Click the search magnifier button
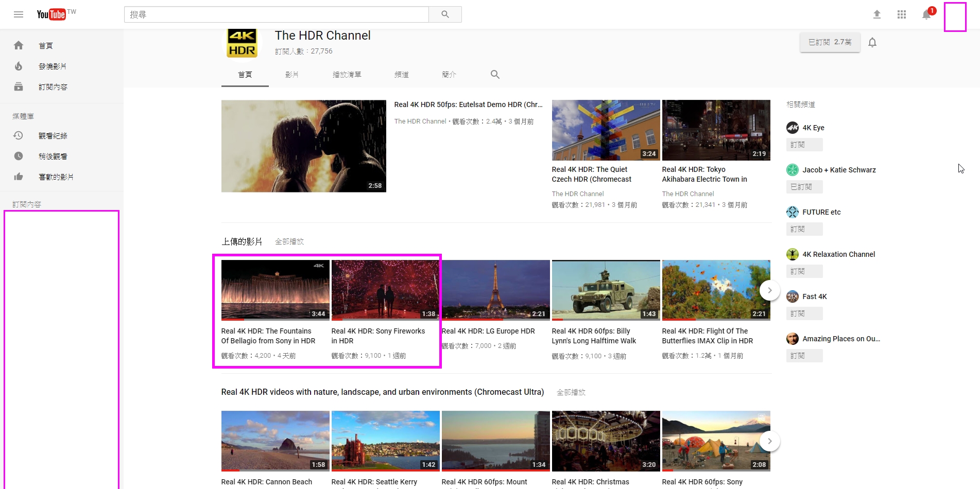 [x=445, y=14]
